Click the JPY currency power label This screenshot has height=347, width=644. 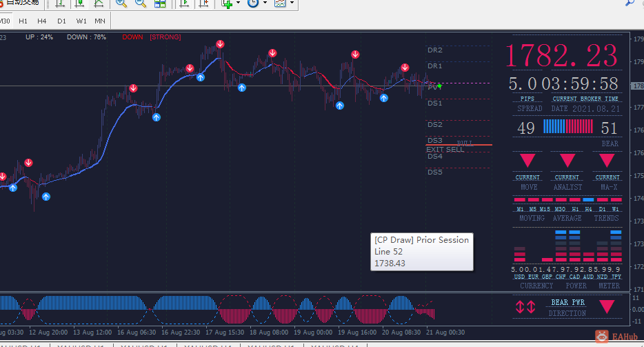(x=616, y=277)
